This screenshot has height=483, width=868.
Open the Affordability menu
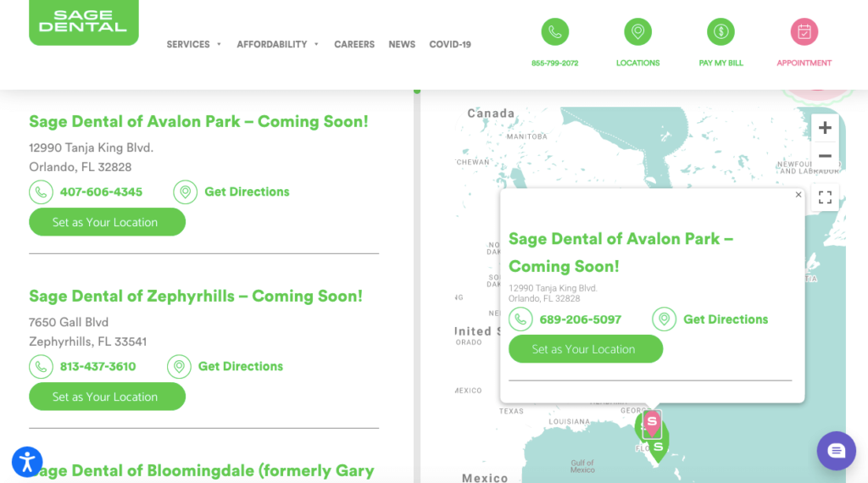pyautogui.click(x=272, y=44)
